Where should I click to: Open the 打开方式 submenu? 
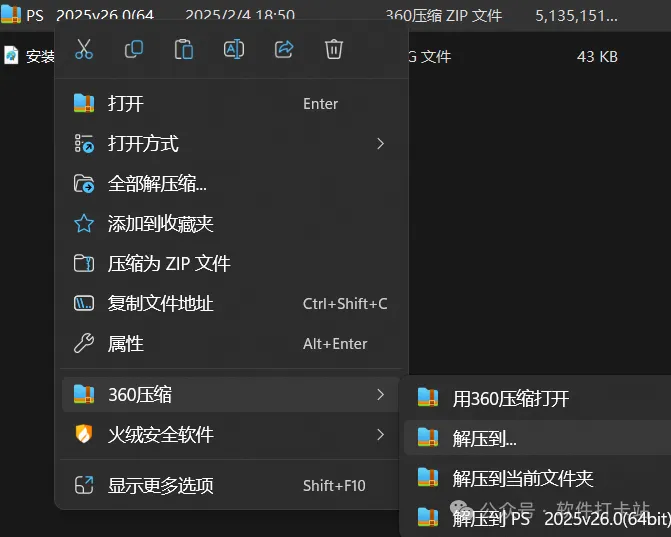click(231, 143)
